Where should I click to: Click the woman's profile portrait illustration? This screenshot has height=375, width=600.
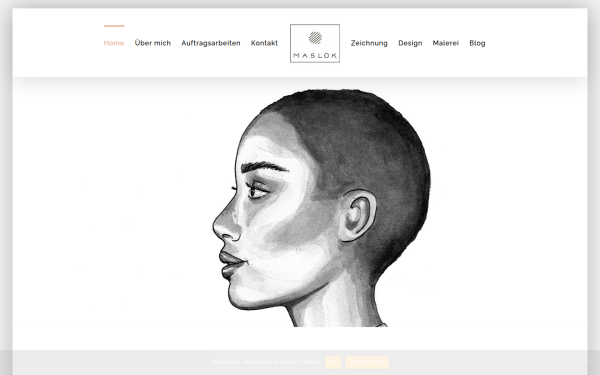(x=321, y=208)
